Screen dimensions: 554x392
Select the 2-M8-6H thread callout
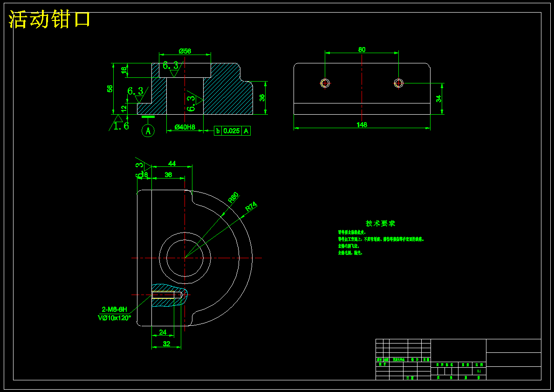115,309
